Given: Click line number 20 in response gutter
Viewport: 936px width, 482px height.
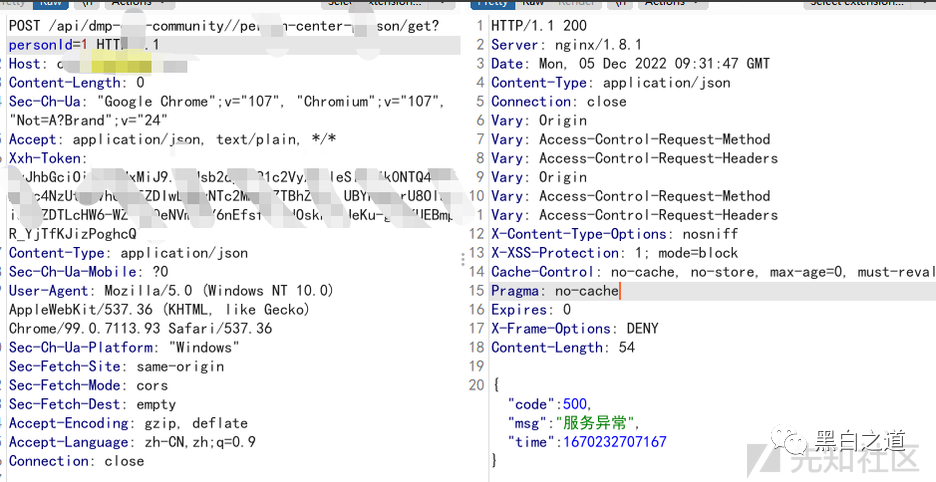Looking at the screenshot, I should point(476,385).
